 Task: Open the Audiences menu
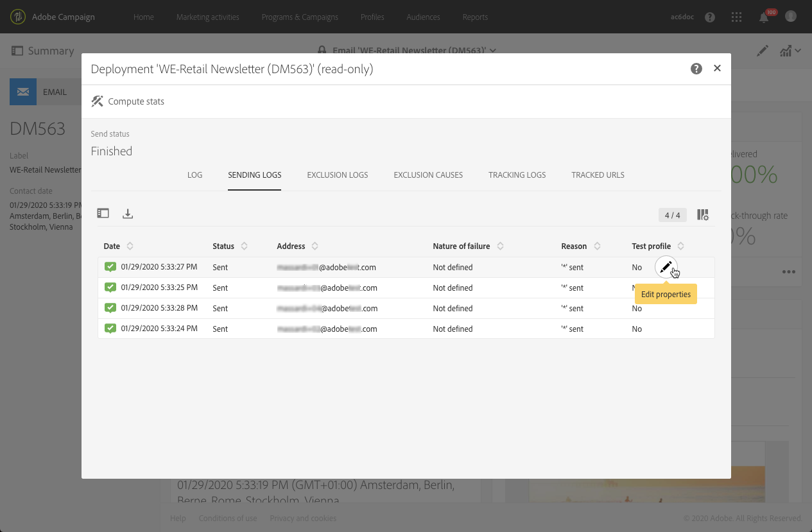424,17
